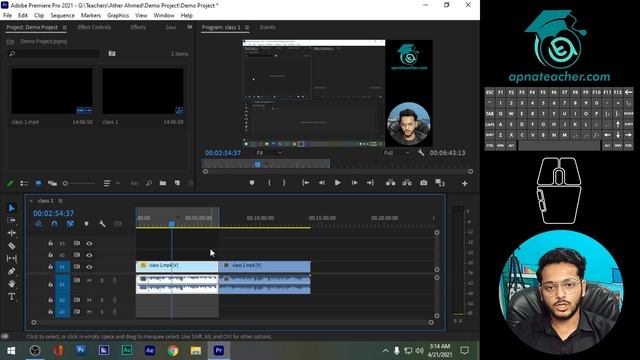Image resolution: width=640 pixels, height=360 pixels.
Task: Toggle Snap magnet in timeline
Action: (x=54, y=224)
